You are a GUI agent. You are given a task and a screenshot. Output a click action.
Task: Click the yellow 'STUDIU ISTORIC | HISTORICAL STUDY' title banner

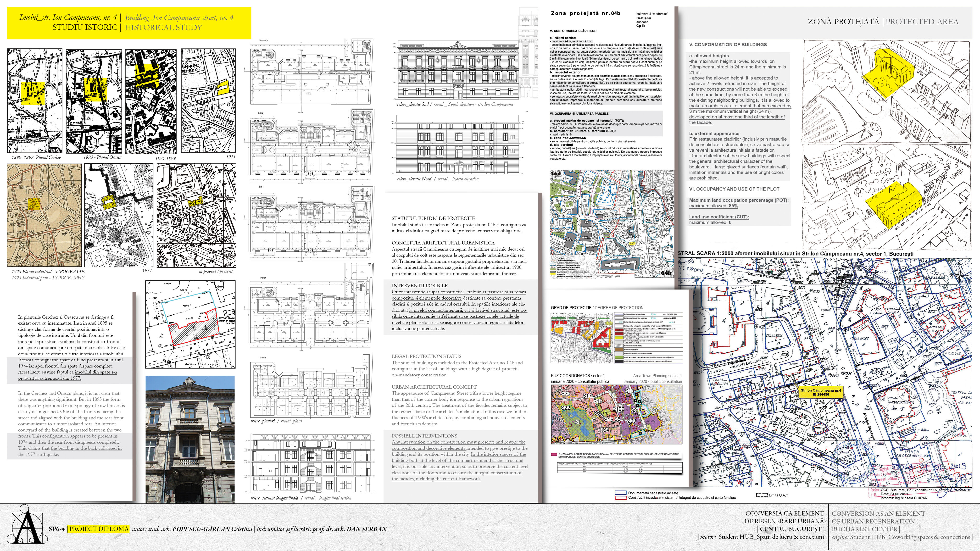pyautogui.click(x=128, y=23)
